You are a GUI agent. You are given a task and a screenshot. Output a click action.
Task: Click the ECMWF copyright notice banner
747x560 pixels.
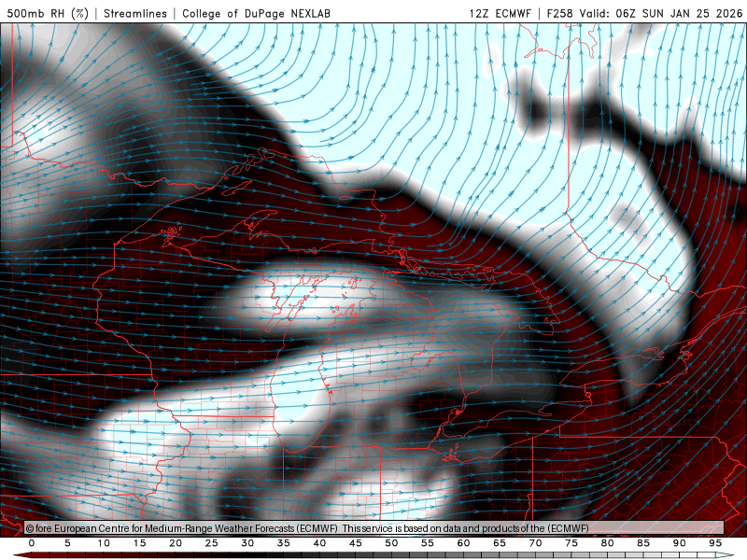point(374,528)
